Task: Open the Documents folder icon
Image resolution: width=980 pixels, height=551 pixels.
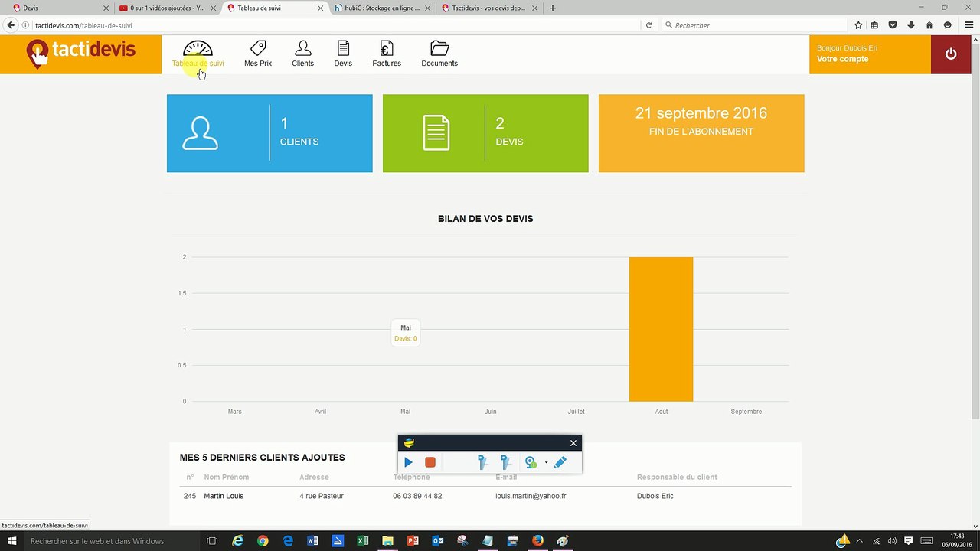Action: [439, 48]
